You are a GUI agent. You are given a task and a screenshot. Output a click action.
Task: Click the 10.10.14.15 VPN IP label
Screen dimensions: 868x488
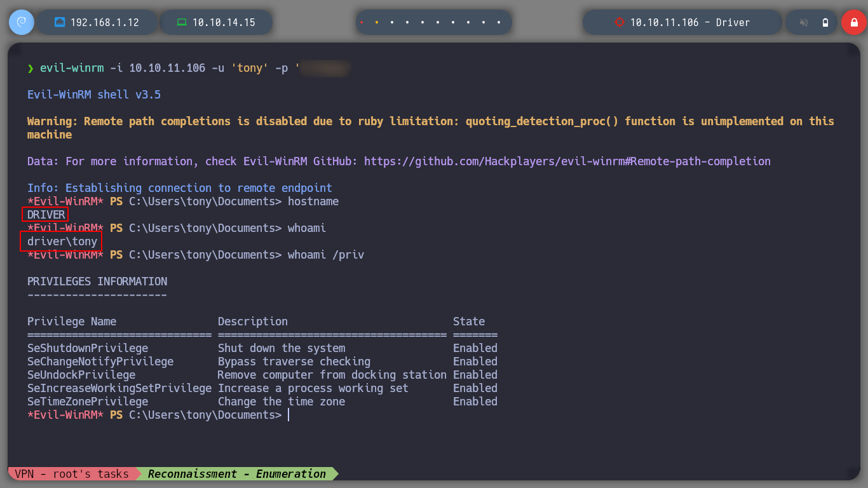click(224, 22)
